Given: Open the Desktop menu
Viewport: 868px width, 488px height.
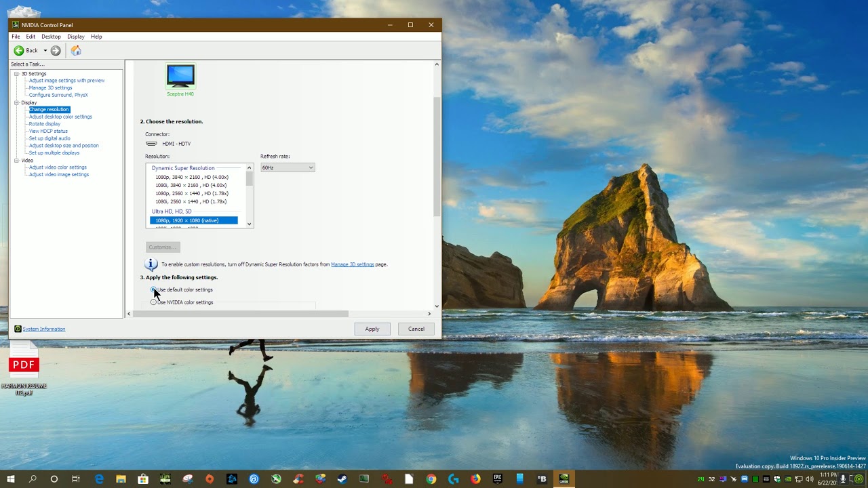Looking at the screenshot, I should [x=51, y=37].
